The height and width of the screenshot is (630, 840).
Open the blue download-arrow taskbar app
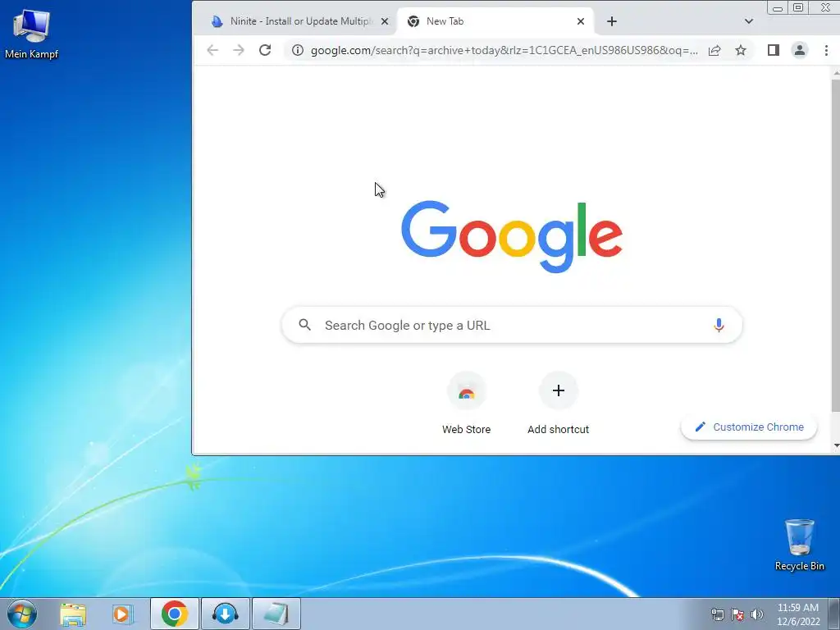tap(225, 614)
